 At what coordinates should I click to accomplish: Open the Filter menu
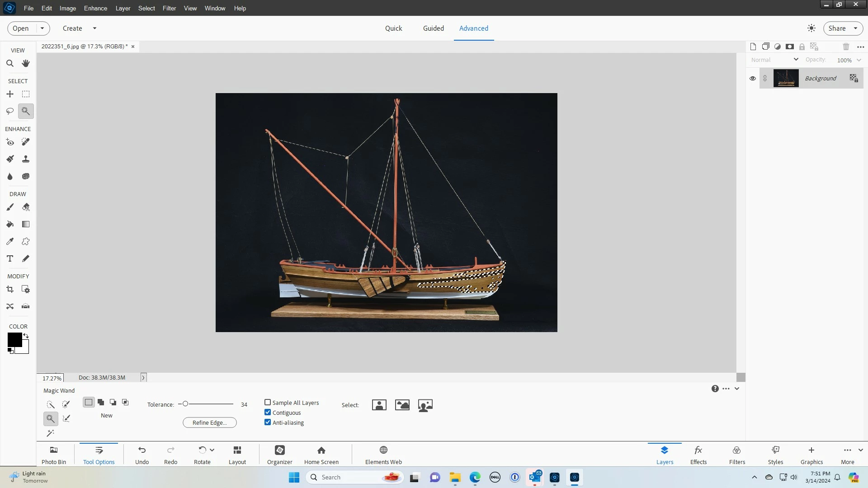click(x=169, y=8)
